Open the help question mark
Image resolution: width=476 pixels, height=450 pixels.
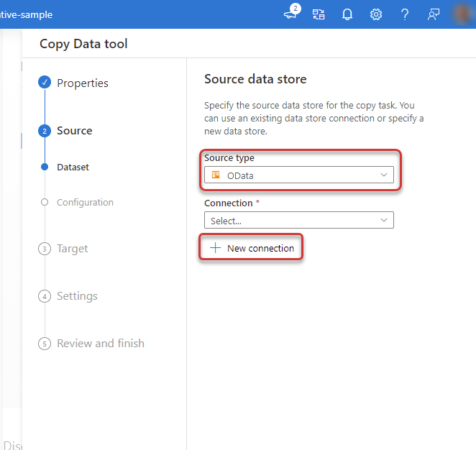pyautogui.click(x=405, y=14)
